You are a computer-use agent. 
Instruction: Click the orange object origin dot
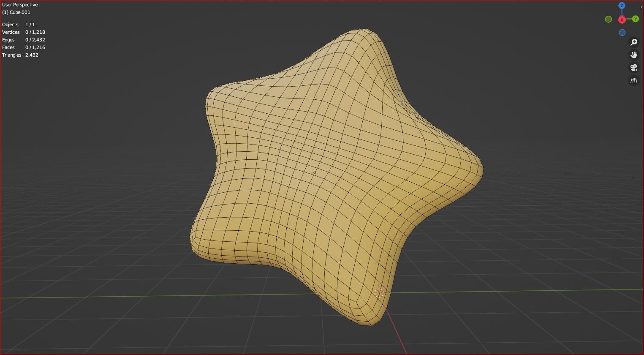pyautogui.click(x=314, y=172)
